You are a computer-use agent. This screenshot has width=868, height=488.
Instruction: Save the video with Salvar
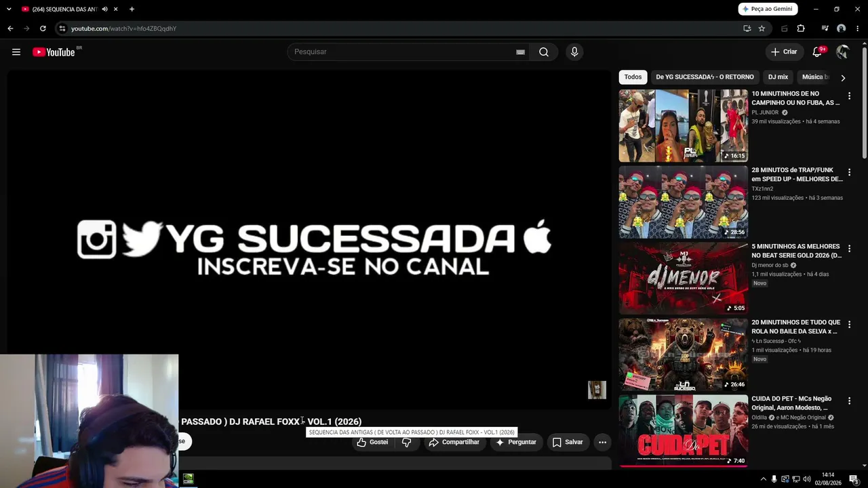[568, 442]
